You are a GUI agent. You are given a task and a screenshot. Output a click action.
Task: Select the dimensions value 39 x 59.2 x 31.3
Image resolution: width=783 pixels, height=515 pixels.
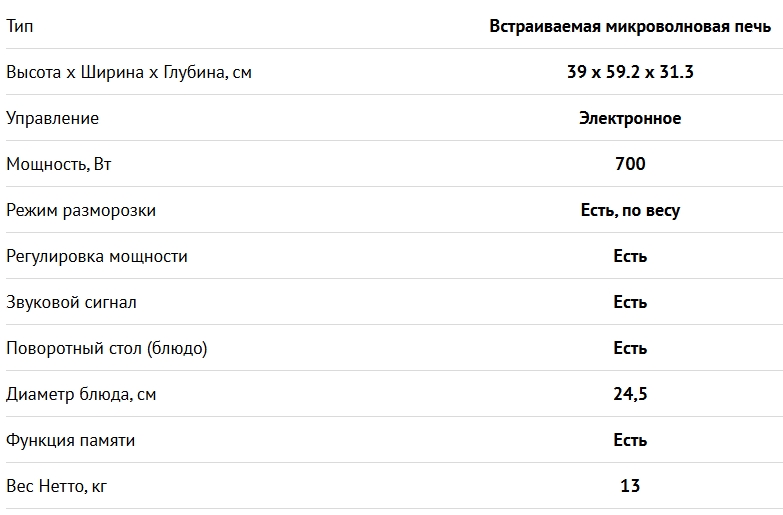(630, 72)
